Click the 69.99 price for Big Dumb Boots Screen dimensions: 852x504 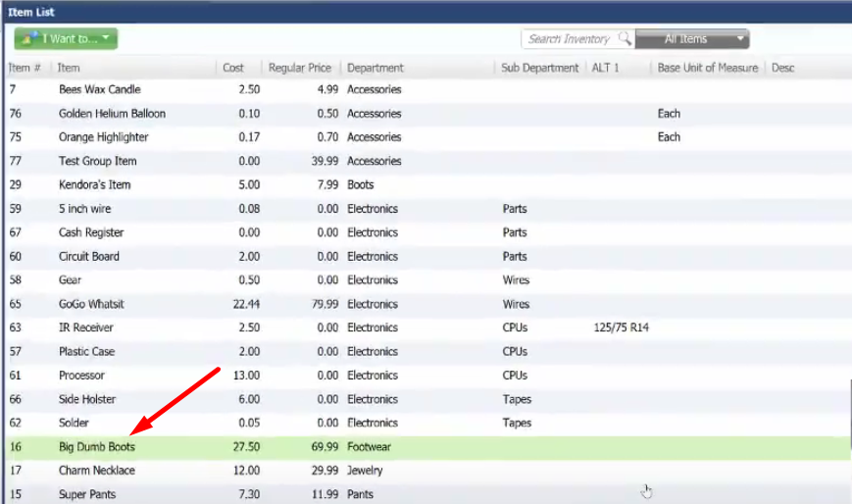point(325,447)
